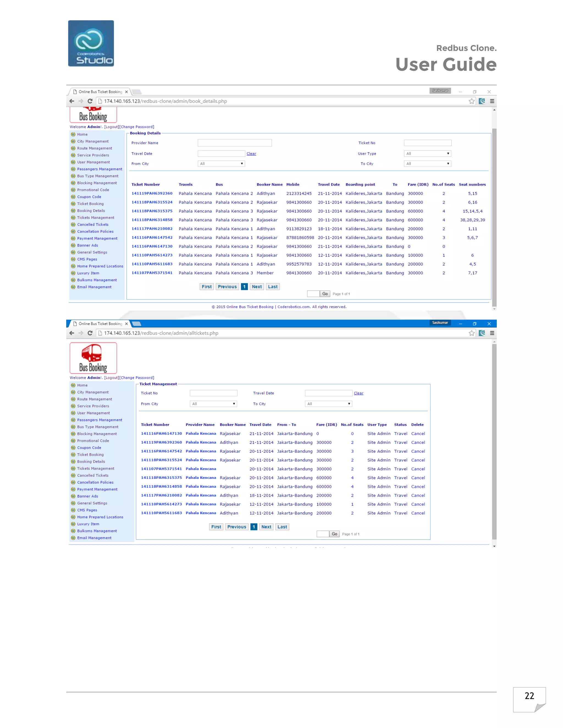Screen dimensions: 563x728
Task: Click bullet icon beside Luxury Item, lower sidebar
Action: point(73,524)
